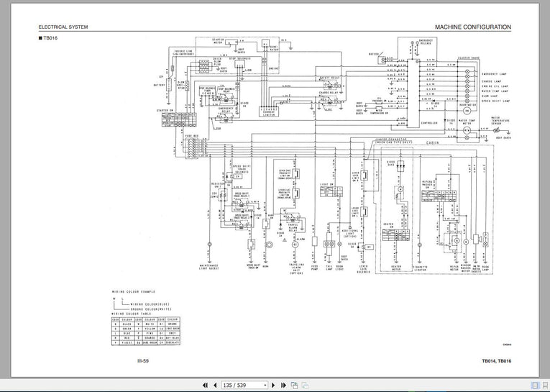Click the JUMPER CONNECTOR label in diagram
This screenshot has height=392, width=550.
tap(390, 140)
